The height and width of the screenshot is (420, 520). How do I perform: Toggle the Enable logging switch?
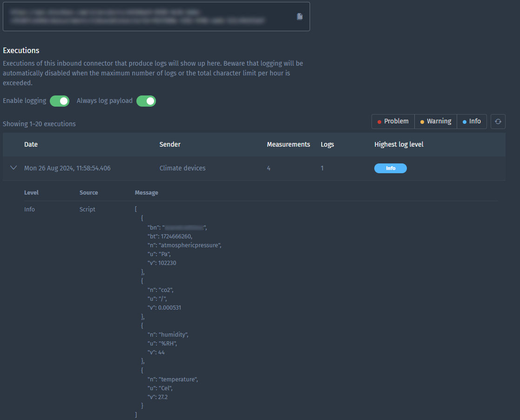[60, 101]
